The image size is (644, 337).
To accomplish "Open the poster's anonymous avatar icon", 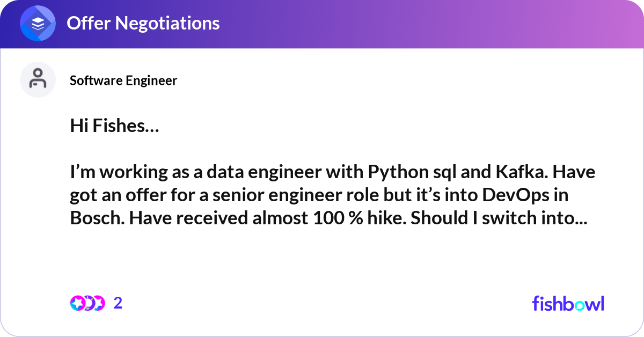I will 38,79.
